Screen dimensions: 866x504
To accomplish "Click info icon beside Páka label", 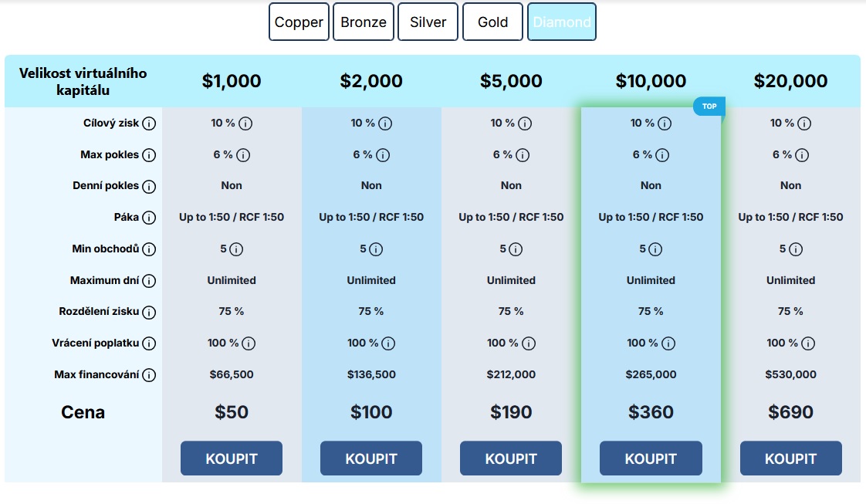I will [149, 218].
